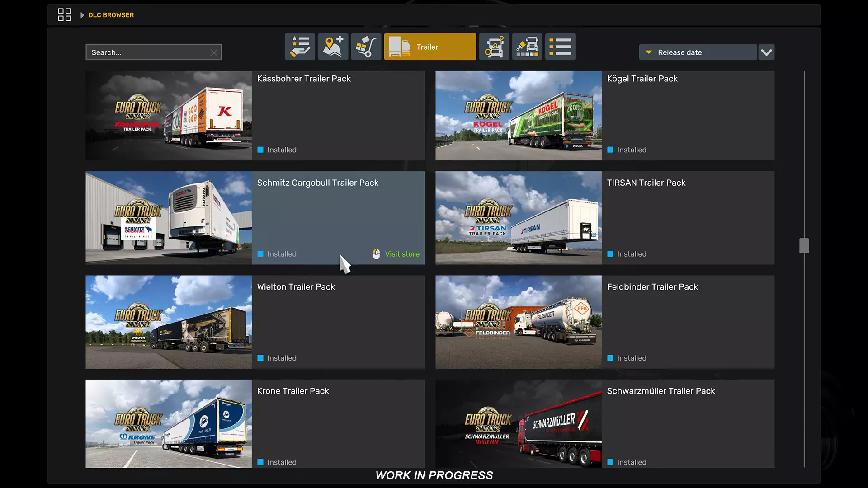Click the sort direction chevron button
868x488 pixels.
coord(766,52)
